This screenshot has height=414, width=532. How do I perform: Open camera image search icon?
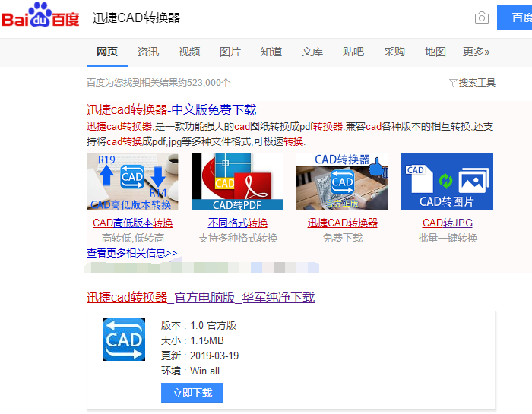(481, 17)
